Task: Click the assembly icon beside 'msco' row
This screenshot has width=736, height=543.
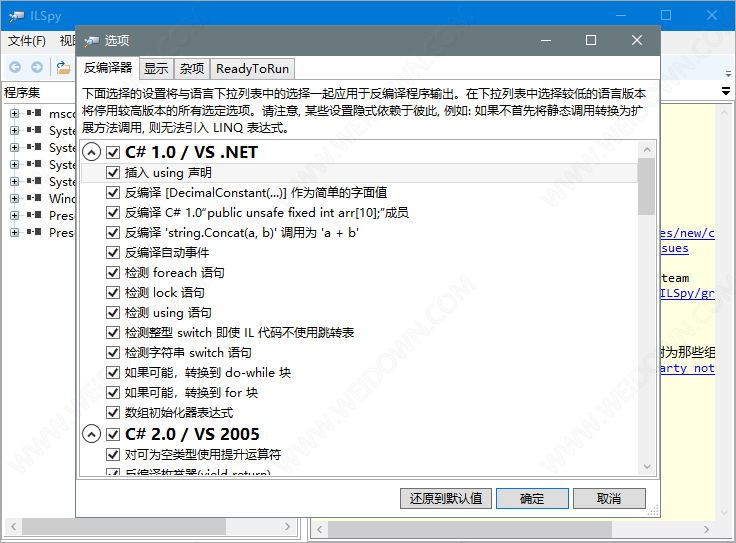Action: pos(34,113)
